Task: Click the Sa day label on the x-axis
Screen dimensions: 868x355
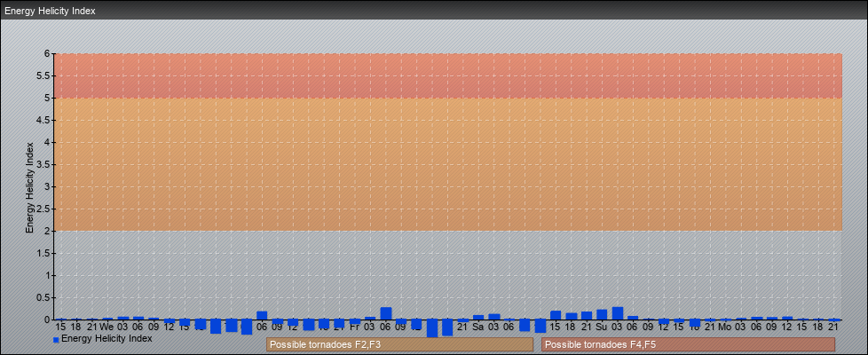Action: point(477,327)
